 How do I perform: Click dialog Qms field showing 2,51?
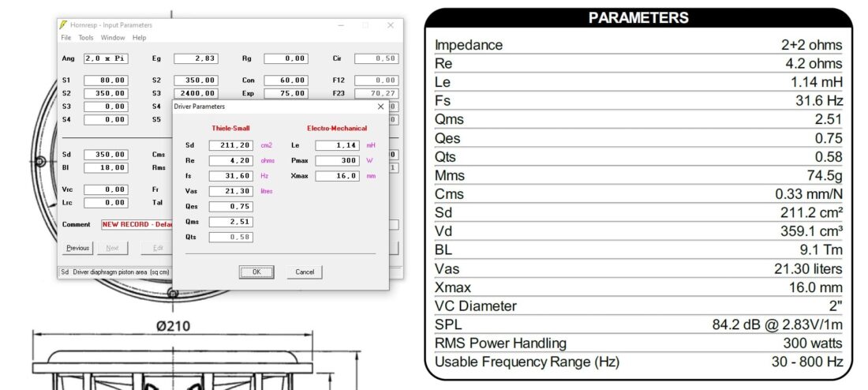[x=231, y=222]
